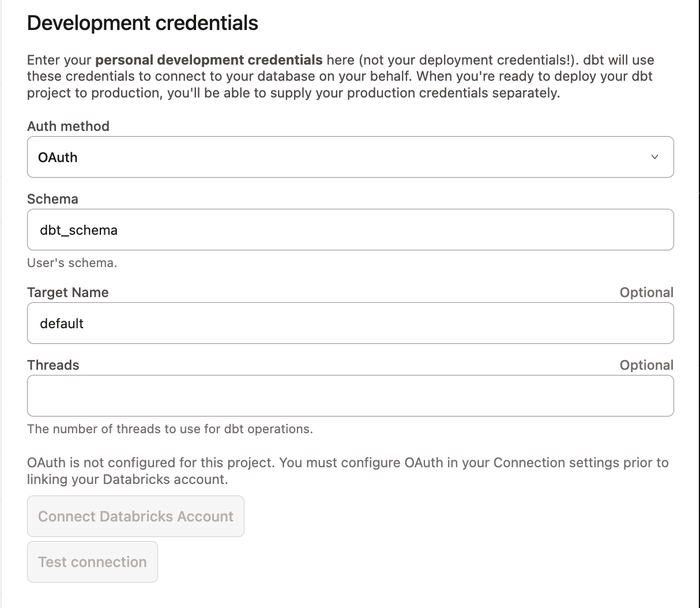Click the bold personal development credentials text
700x608 pixels.
[x=209, y=60]
